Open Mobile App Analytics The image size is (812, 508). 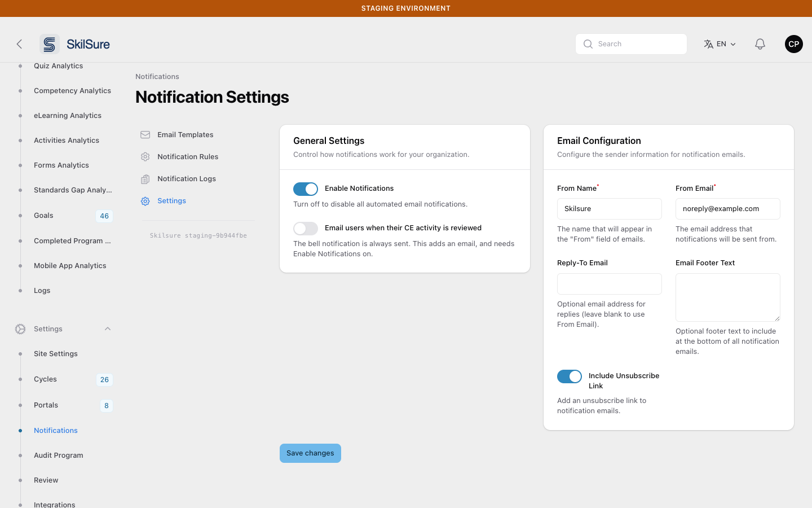(70, 266)
